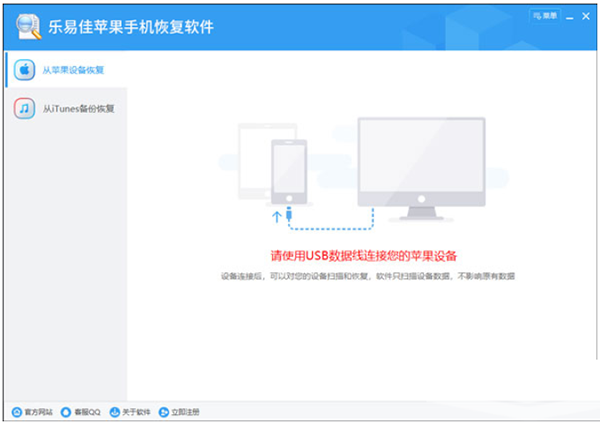
Task: Click the home icon beside 官方网站
Action: [x=17, y=412]
